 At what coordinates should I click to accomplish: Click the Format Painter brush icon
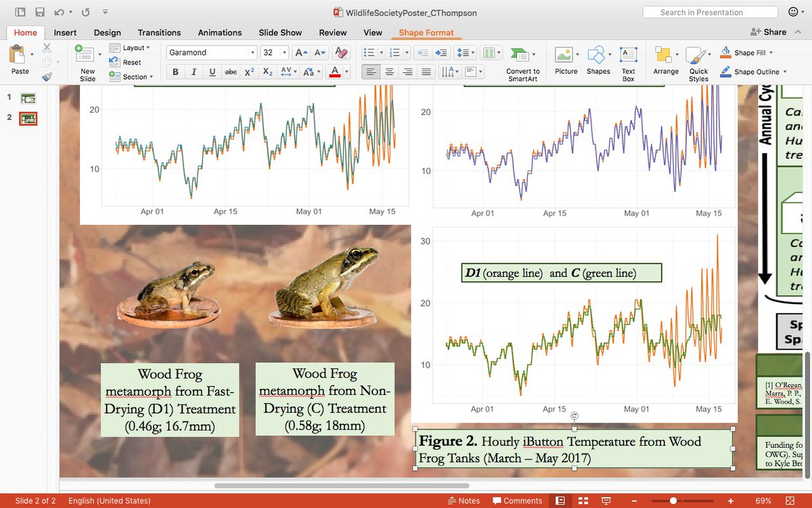47,76
